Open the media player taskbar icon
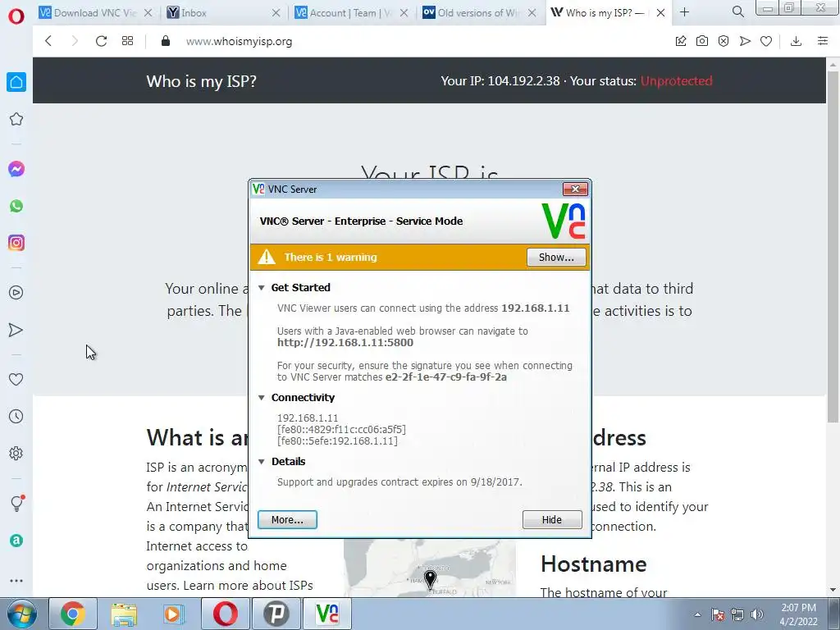 (x=174, y=614)
